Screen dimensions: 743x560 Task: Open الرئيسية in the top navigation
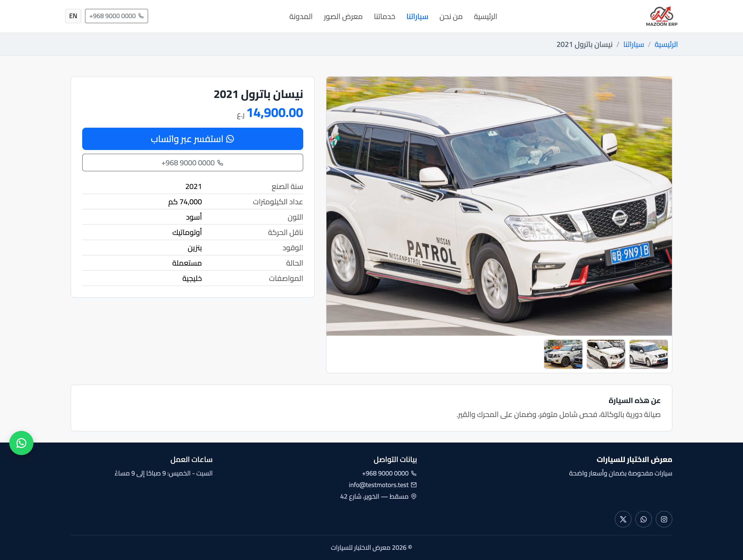pyautogui.click(x=485, y=16)
